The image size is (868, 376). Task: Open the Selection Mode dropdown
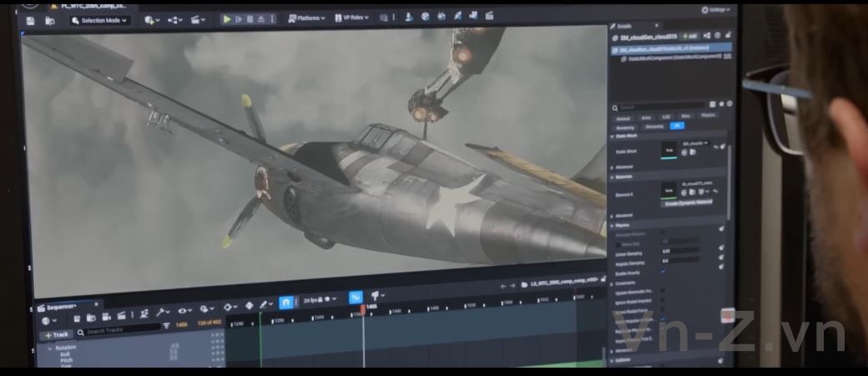click(99, 21)
